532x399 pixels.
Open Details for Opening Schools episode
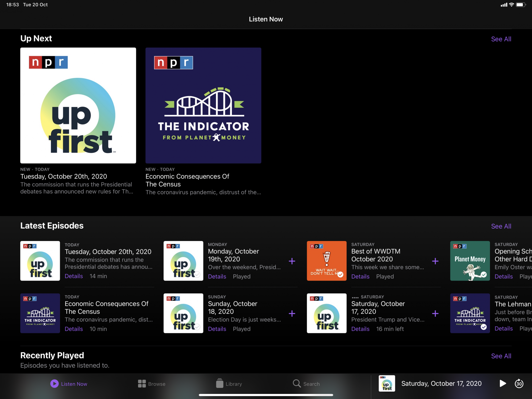pyautogui.click(x=504, y=277)
